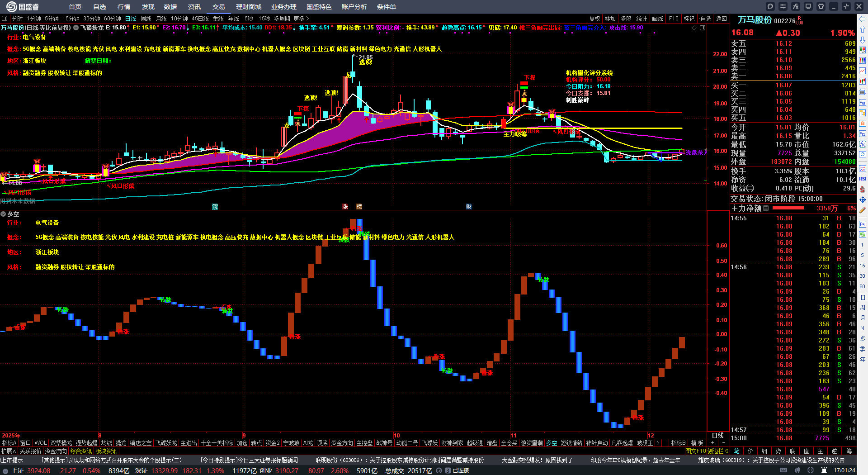Open the 指标A indicator group
This screenshot has width=868, height=475.
9,443
